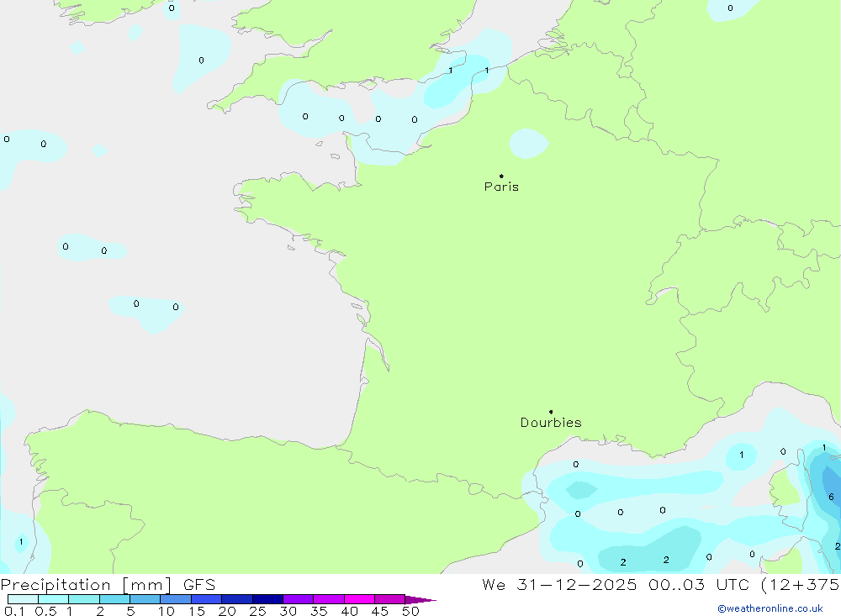
Task: Select the purple 30 mm legend swatch
Action: (x=298, y=599)
